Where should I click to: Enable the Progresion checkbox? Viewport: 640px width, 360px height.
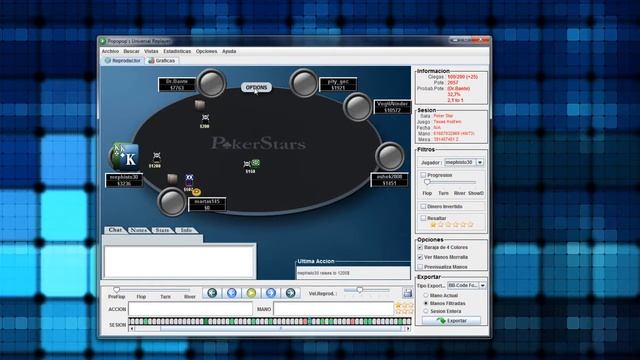pyautogui.click(x=423, y=175)
